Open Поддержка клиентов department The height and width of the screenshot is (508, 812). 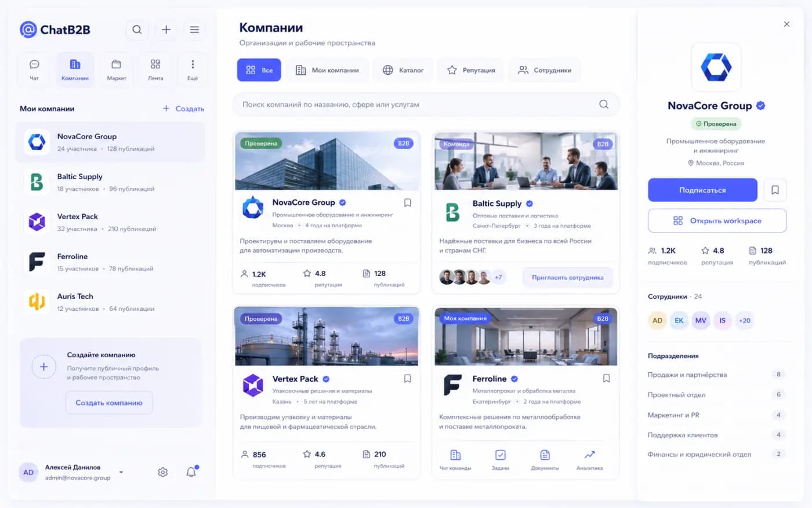pos(717,434)
